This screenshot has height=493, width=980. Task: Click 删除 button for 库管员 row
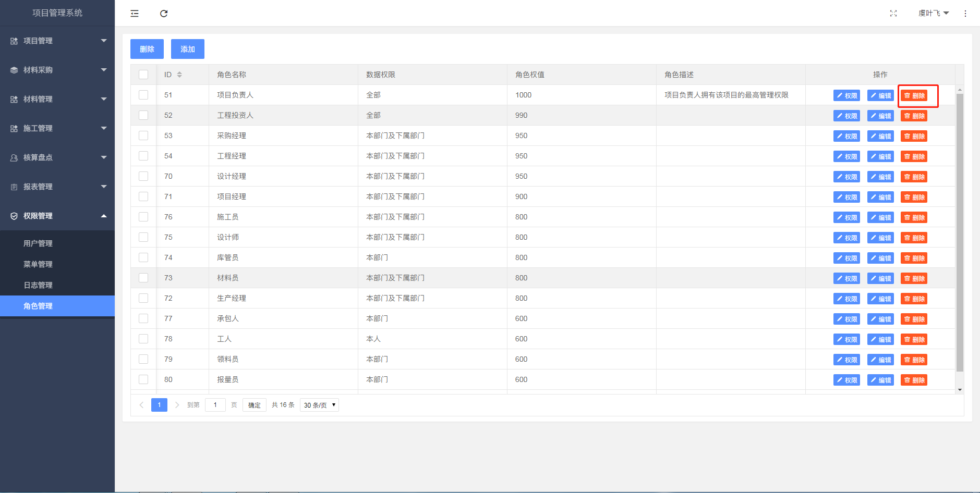(914, 258)
